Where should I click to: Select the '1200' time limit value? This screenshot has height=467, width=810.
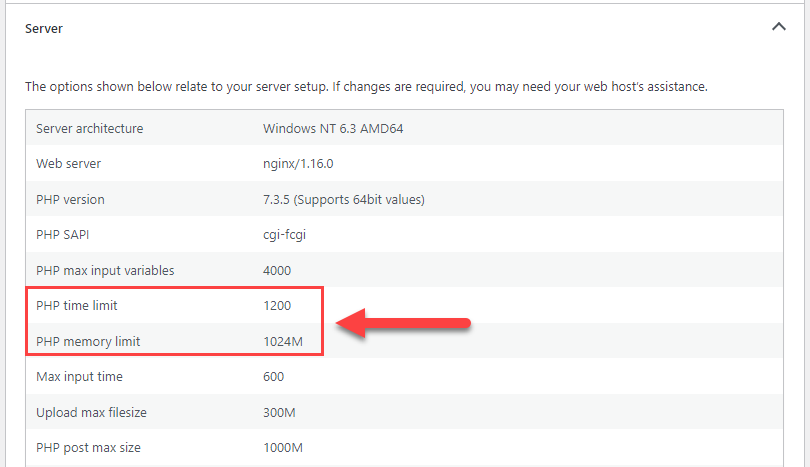tap(277, 305)
